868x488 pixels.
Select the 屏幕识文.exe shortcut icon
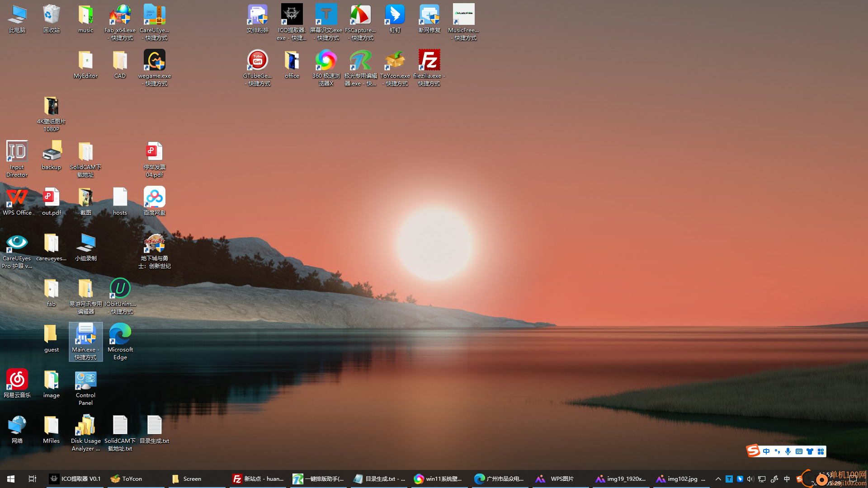pyautogui.click(x=326, y=23)
